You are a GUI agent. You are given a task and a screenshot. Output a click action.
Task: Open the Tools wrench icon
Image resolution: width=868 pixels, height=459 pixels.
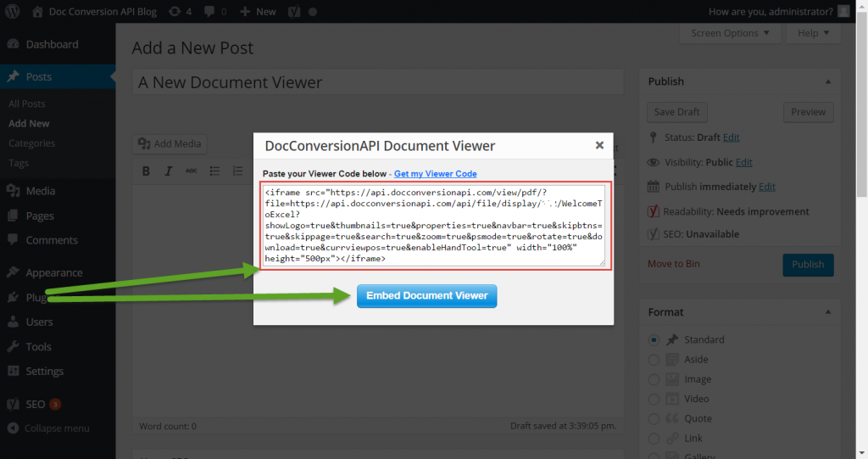(x=13, y=346)
